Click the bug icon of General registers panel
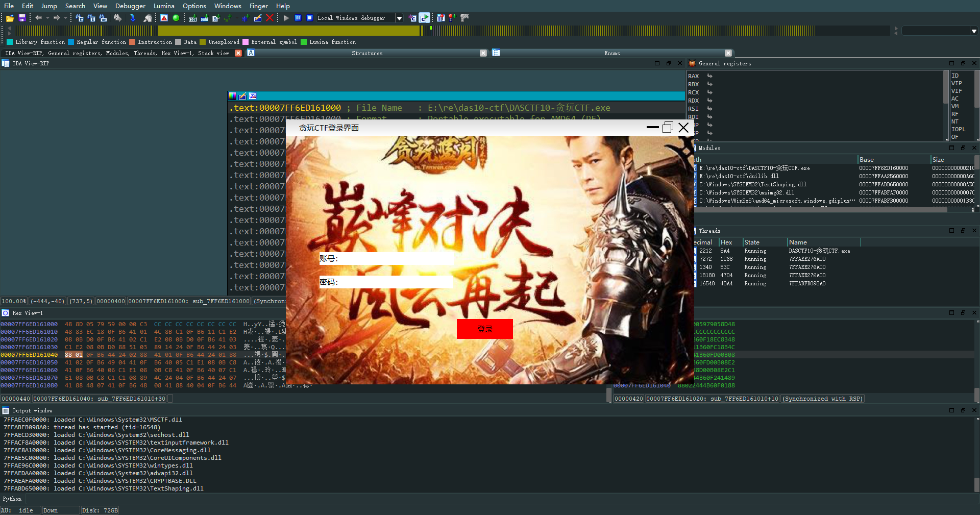 [x=692, y=63]
